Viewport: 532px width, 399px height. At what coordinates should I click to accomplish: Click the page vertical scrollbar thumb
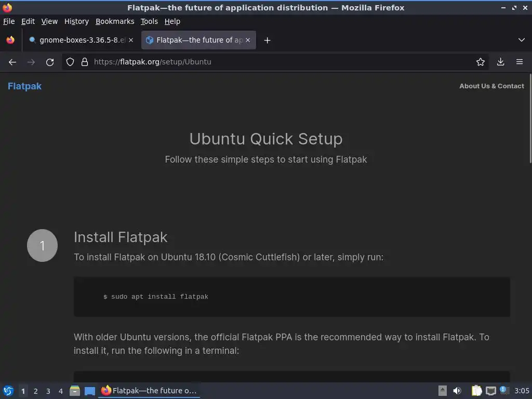click(530, 119)
